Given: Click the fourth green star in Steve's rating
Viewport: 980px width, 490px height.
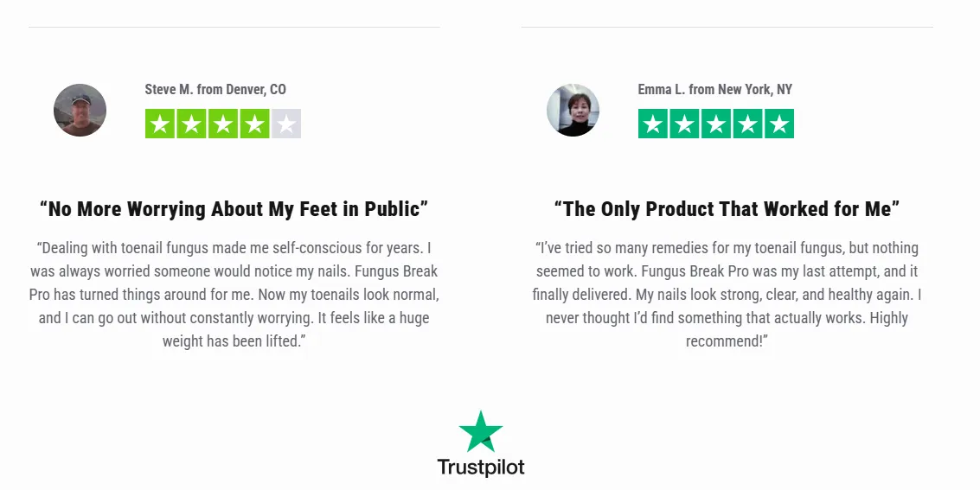Looking at the screenshot, I should point(254,124).
